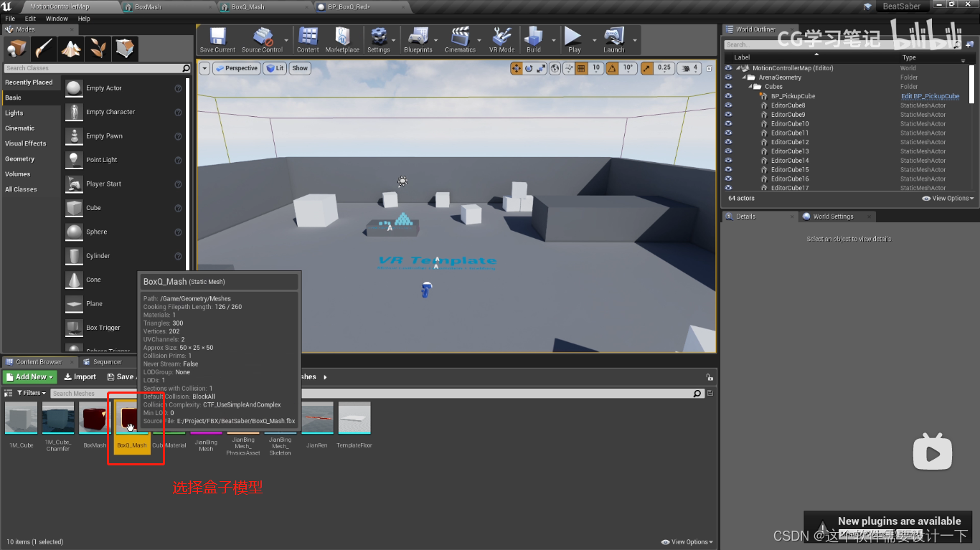Select the Lights category
The image size is (980, 550).
tap(31, 113)
